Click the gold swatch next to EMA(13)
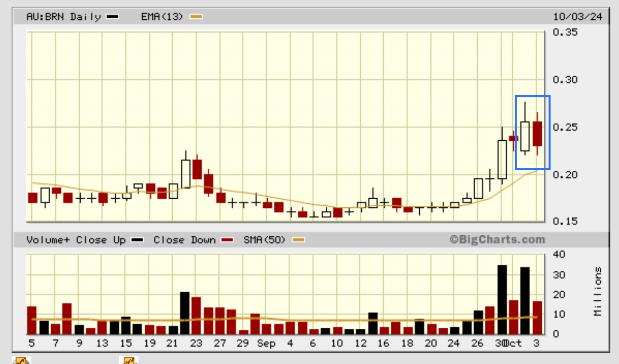Screen dimensions: 619x364 click(196, 17)
